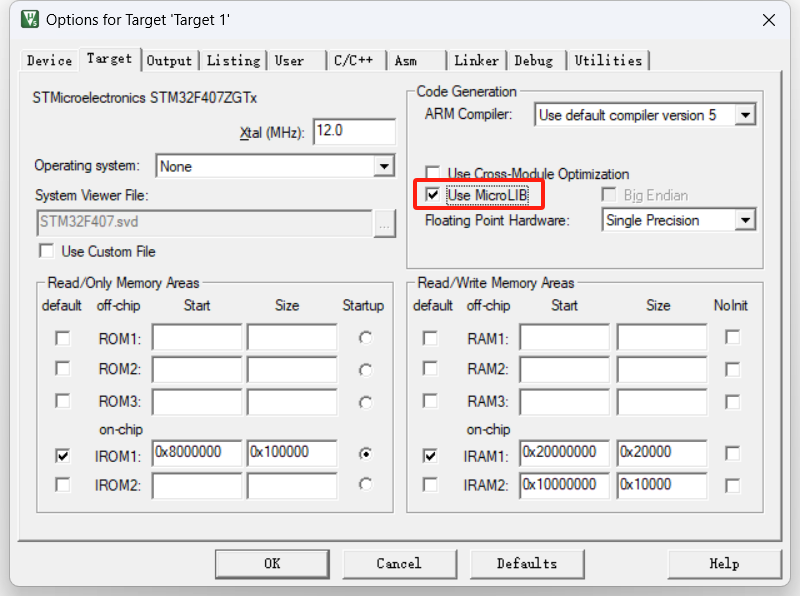
Task: Open the Debug tab
Action: tap(533, 61)
